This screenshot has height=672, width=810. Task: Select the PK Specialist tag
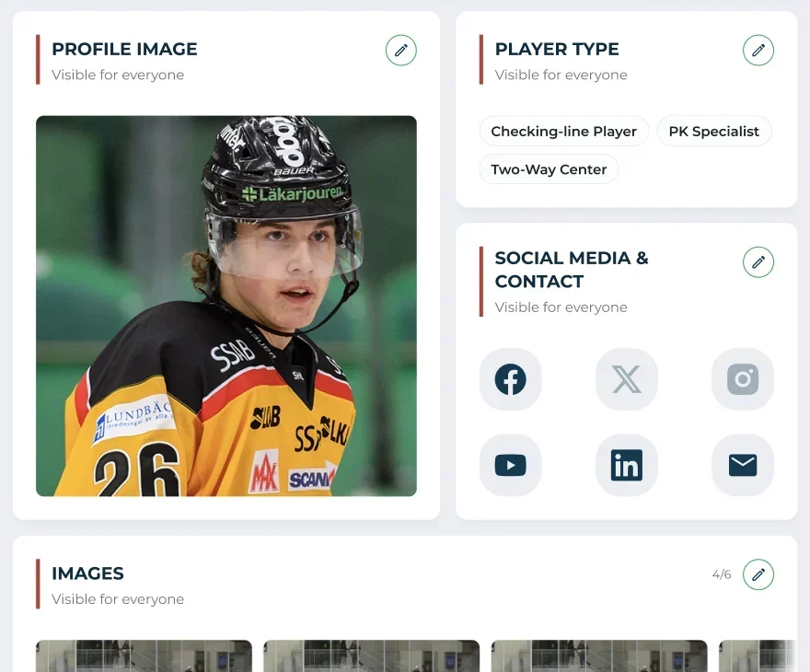tap(714, 132)
